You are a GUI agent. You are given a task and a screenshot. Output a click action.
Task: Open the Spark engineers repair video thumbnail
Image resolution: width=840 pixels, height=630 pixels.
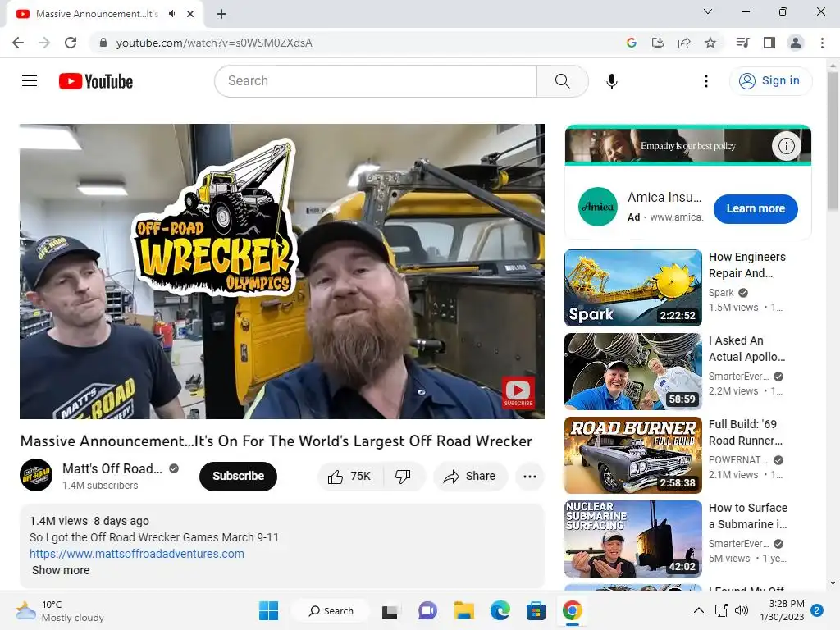pyautogui.click(x=632, y=288)
